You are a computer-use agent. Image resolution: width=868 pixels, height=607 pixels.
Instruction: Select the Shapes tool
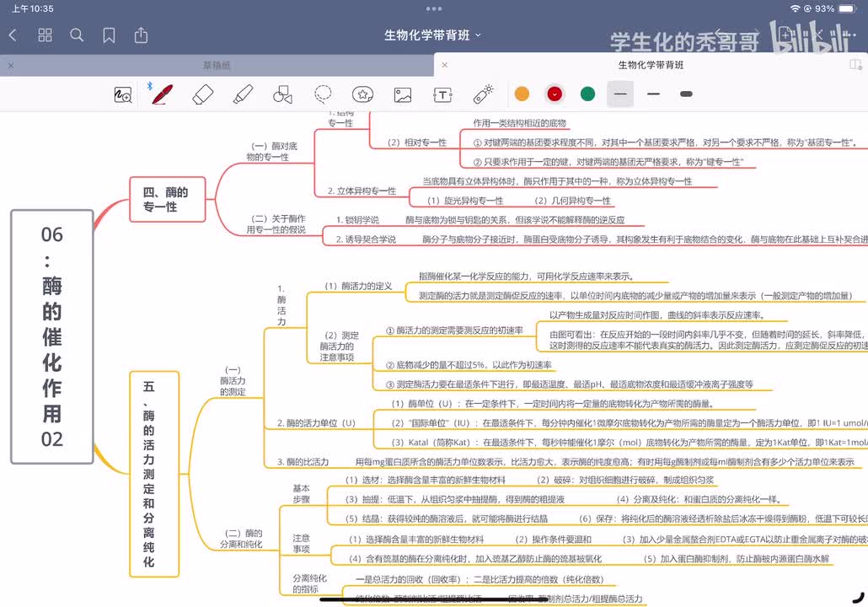tap(283, 94)
